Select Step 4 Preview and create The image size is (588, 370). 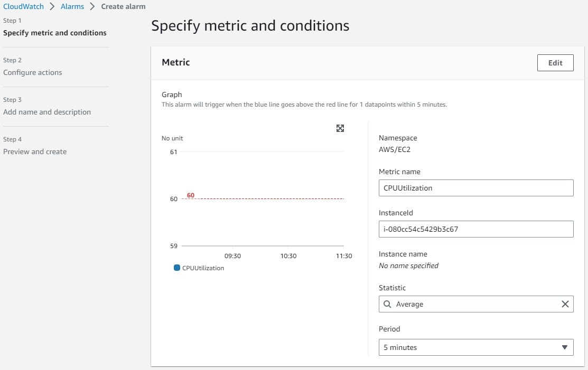[x=35, y=151]
